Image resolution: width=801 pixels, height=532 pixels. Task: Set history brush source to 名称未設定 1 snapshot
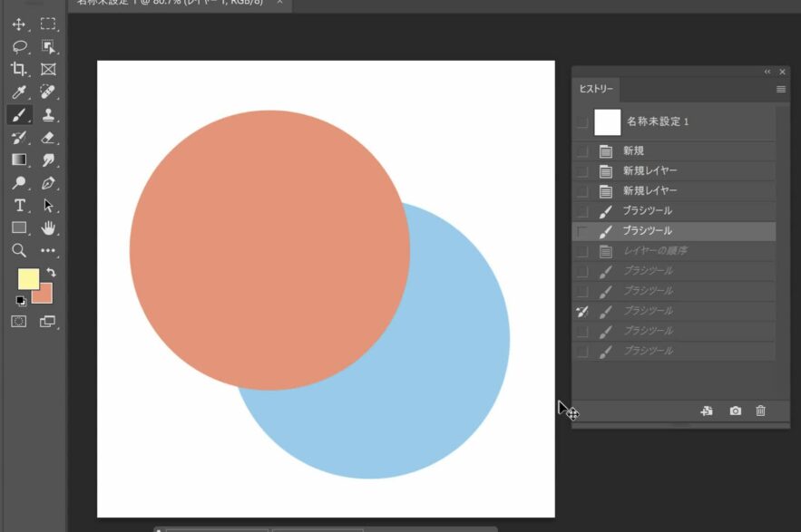[x=581, y=122]
